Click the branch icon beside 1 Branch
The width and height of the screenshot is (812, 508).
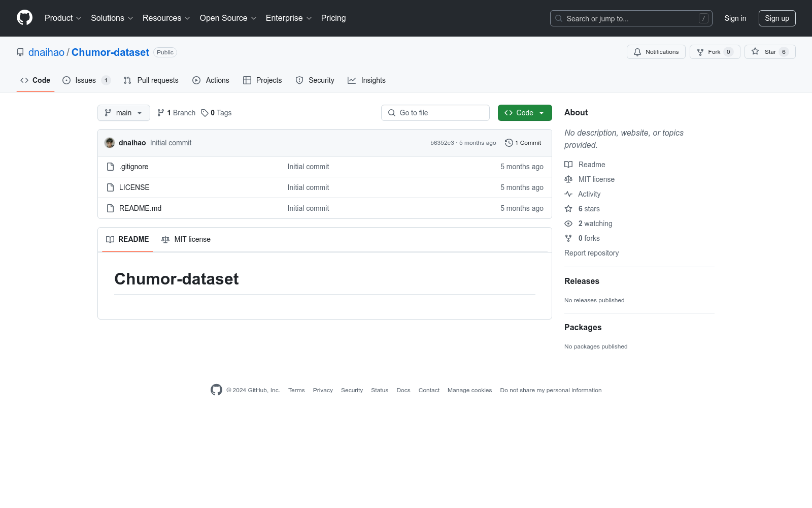click(161, 113)
